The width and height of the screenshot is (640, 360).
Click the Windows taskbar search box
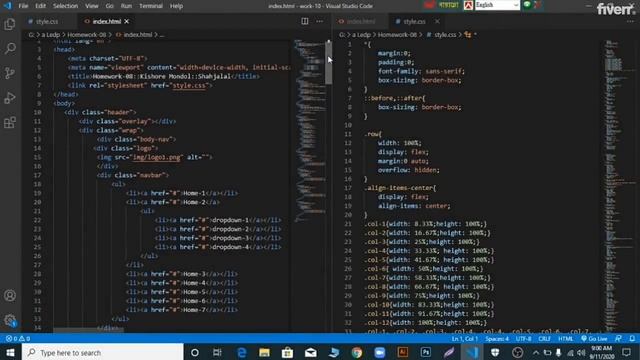point(103,352)
